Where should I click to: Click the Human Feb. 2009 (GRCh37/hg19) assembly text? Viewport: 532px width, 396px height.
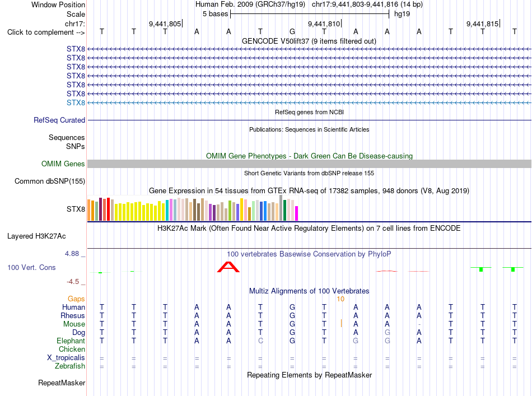point(250,4)
